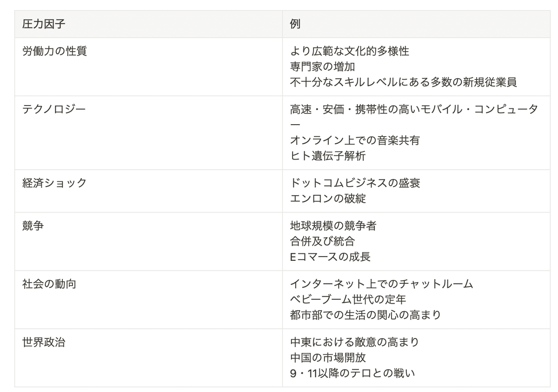
Task: Click the 世界政治 row label
Action: [x=44, y=342]
